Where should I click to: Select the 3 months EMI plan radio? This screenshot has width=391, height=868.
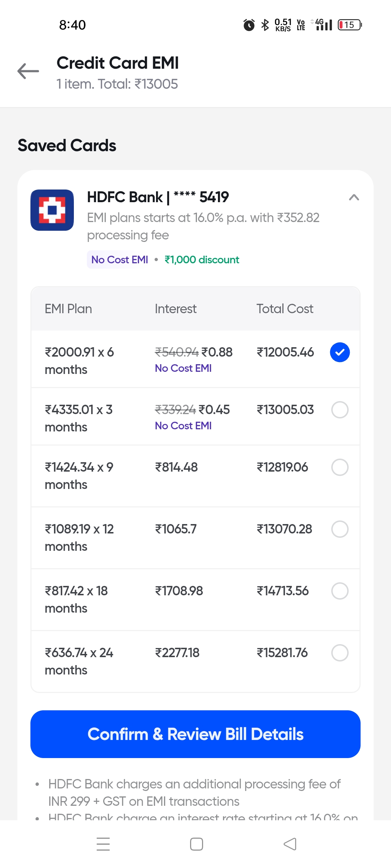click(340, 410)
